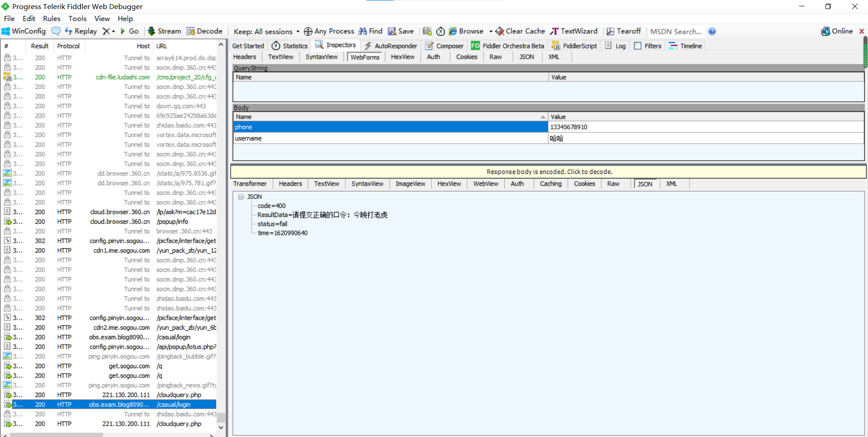
Task: Open the Fiddler Orchestra Beta tab
Action: (x=508, y=46)
